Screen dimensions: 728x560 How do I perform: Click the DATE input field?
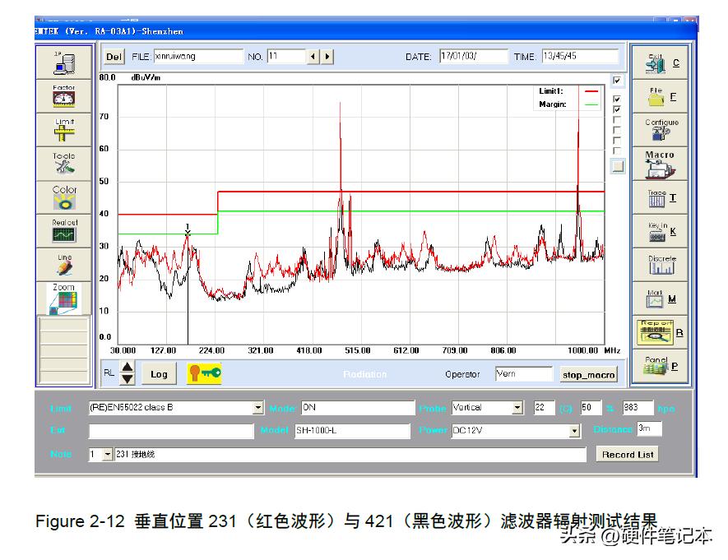coord(474,57)
